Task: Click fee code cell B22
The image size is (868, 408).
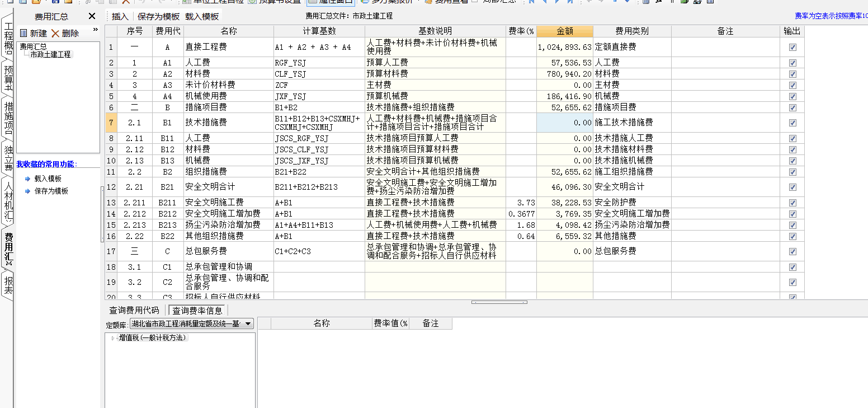Action: 168,236
